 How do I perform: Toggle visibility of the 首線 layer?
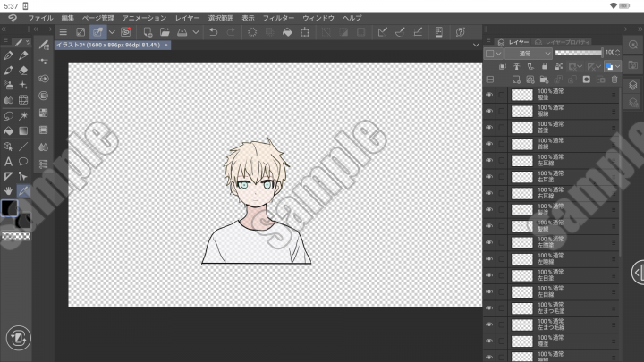[x=489, y=143]
